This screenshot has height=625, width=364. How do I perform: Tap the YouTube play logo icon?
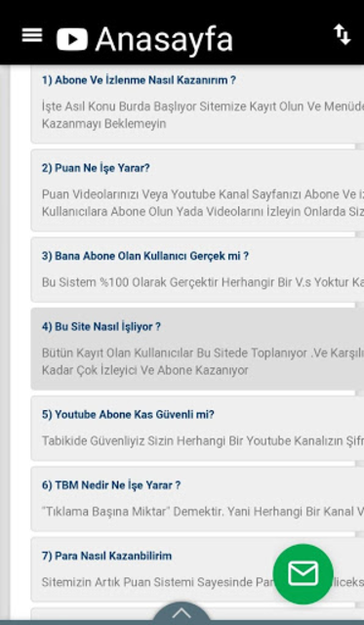click(x=72, y=39)
